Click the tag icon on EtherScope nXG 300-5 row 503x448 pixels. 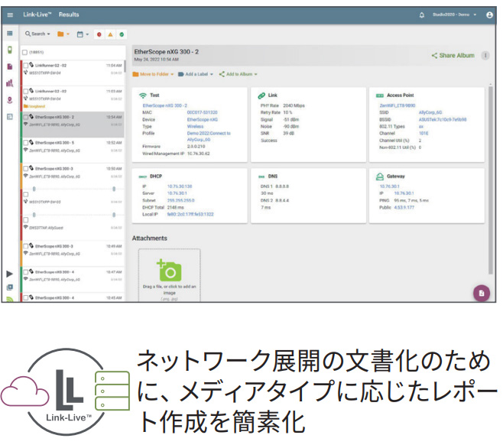(x=31, y=142)
